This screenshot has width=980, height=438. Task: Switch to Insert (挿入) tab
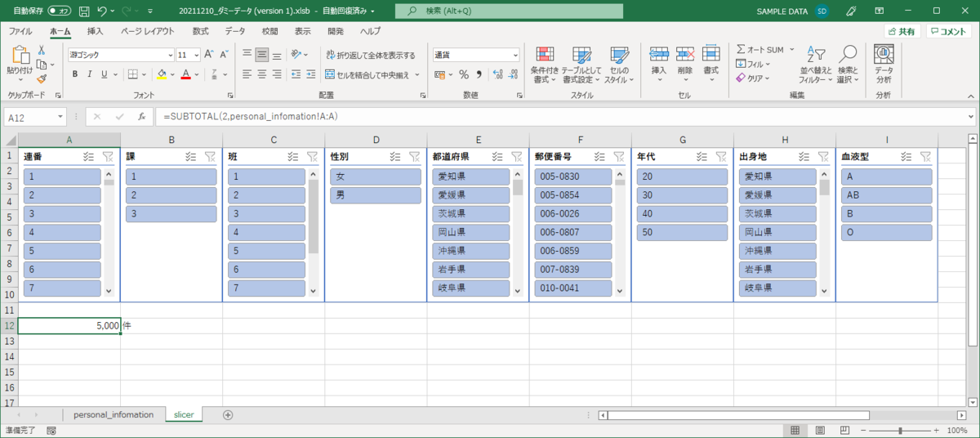(x=96, y=31)
